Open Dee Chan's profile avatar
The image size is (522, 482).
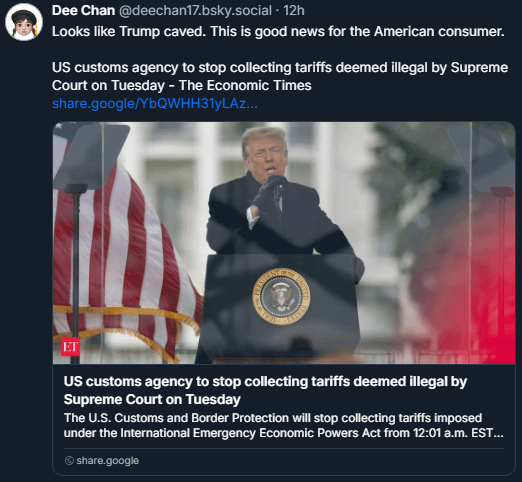pos(24,22)
